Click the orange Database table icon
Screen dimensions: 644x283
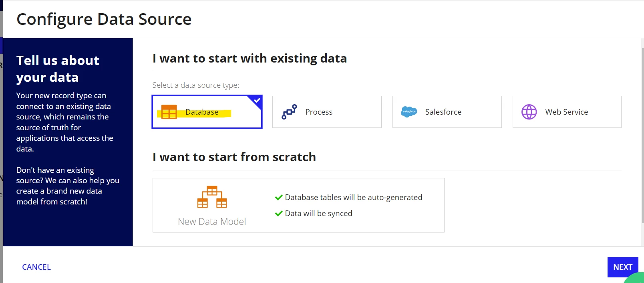tap(169, 112)
